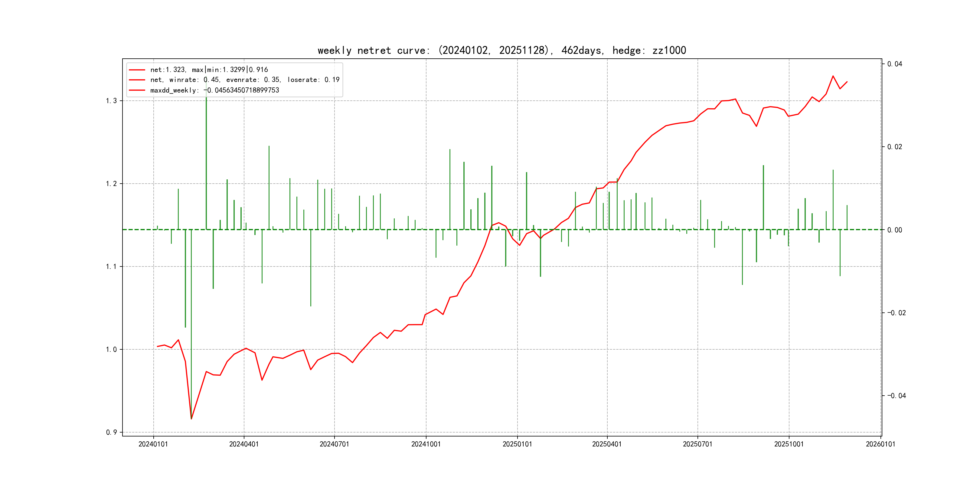The height and width of the screenshot is (490, 980).
Task: Click right y-axis tick label -0.02
Action: (x=896, y=313)
